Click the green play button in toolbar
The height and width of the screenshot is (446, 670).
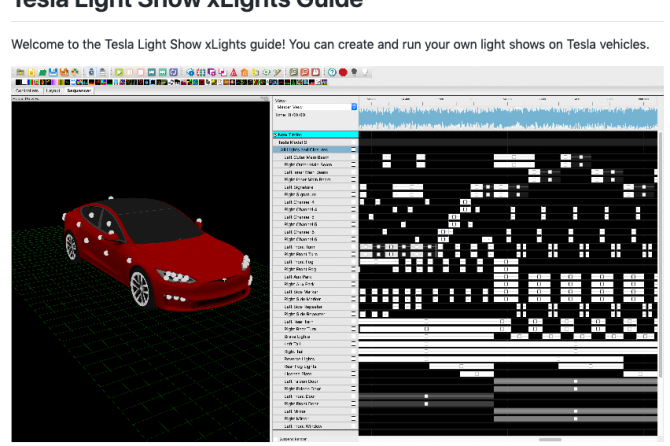tap(119, 72)
